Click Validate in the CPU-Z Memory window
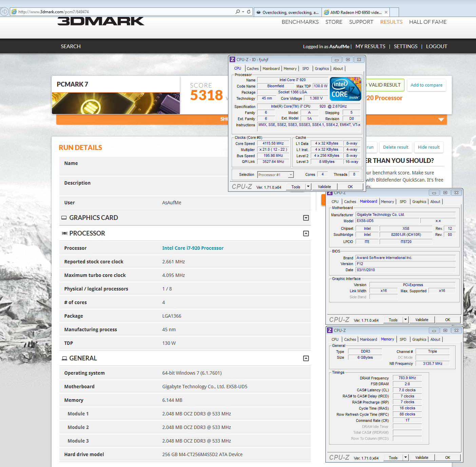 pyautogui.click(x=422, y=457)
